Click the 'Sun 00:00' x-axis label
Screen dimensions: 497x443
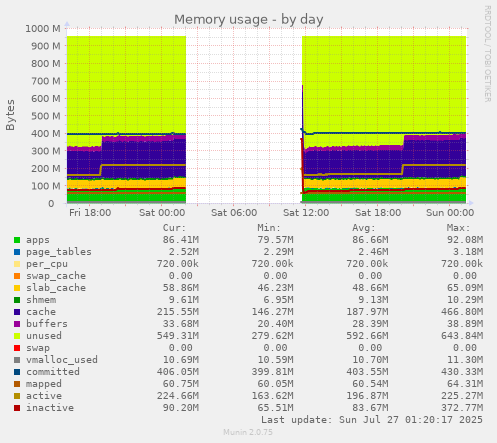[x=450, y=213]
